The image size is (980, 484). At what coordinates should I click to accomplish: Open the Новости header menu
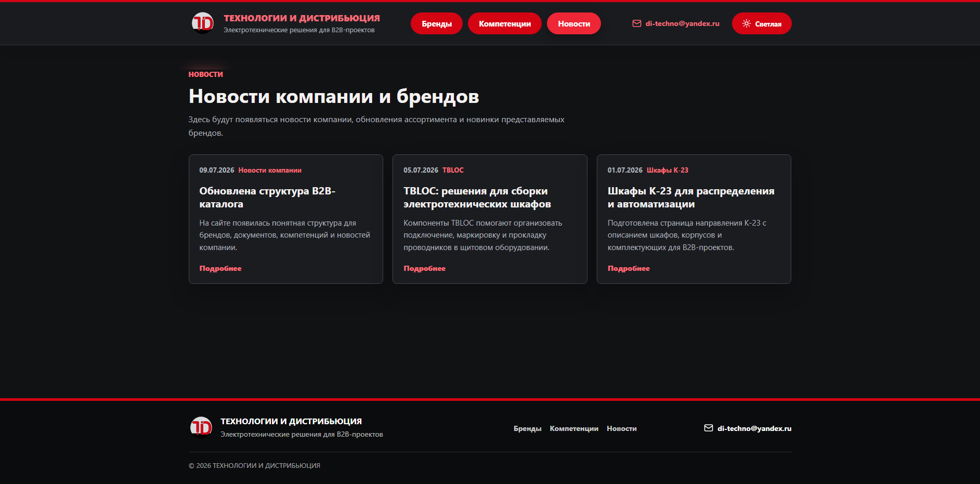click(574, 23)
